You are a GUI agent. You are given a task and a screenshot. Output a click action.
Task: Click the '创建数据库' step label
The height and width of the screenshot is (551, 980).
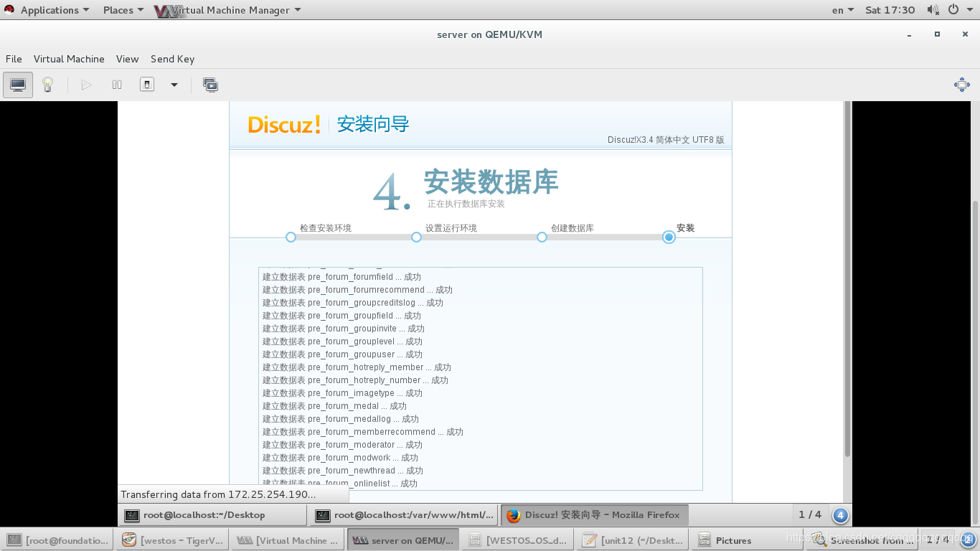pos(573,228)
